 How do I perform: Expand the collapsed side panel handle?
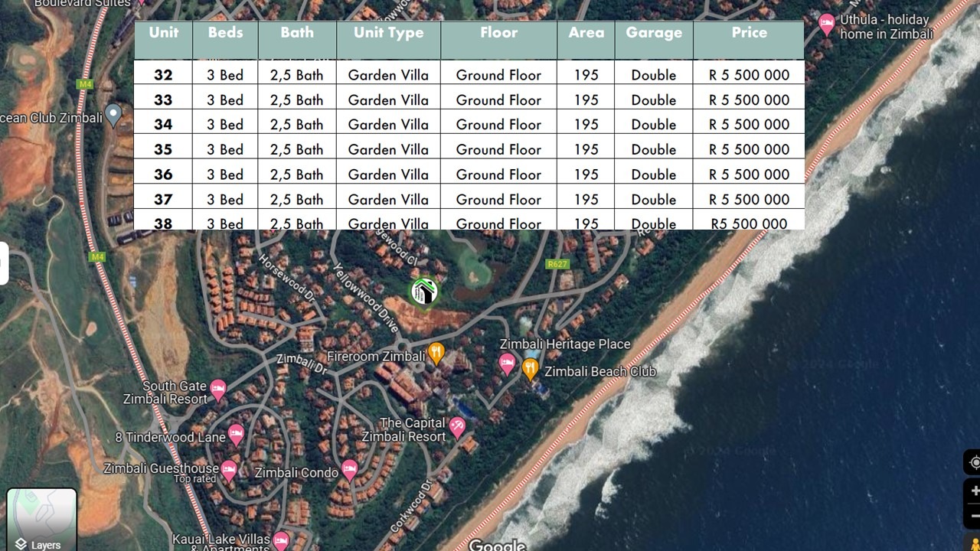(3, 262)
